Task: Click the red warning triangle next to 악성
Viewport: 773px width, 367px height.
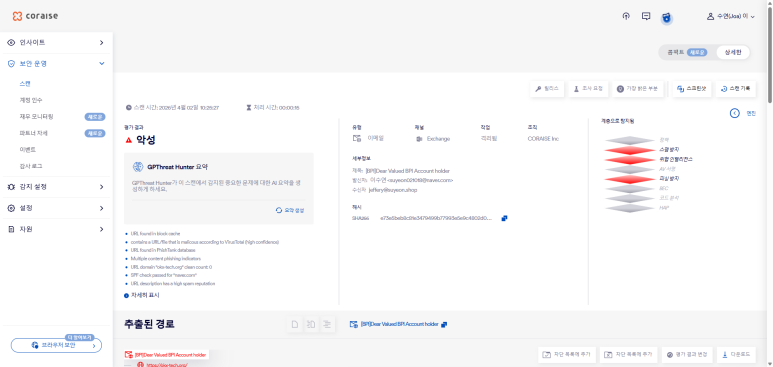Action: tap(129, 140)
